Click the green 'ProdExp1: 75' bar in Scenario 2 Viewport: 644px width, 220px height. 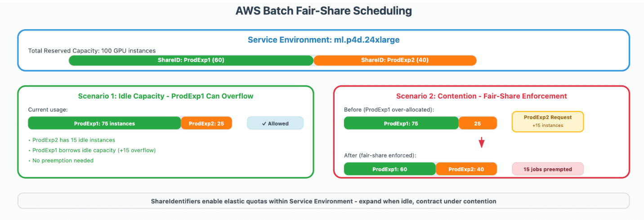[x=401, y=123]
